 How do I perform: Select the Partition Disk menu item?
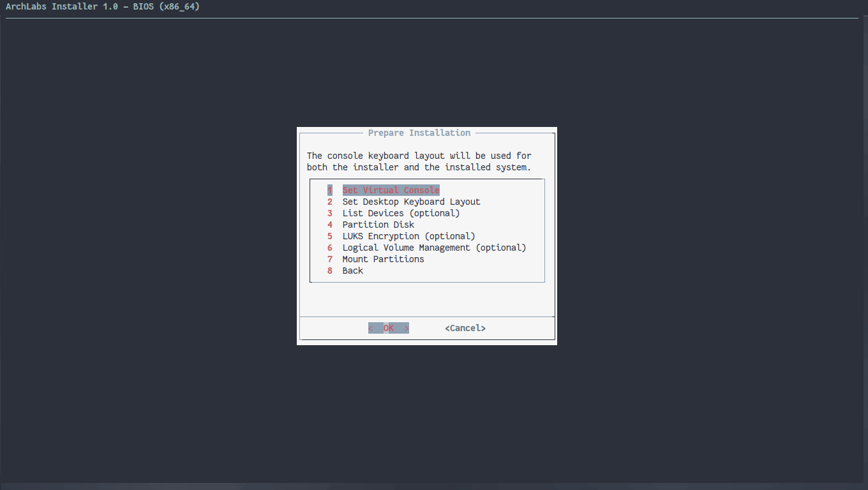point(371,225)
